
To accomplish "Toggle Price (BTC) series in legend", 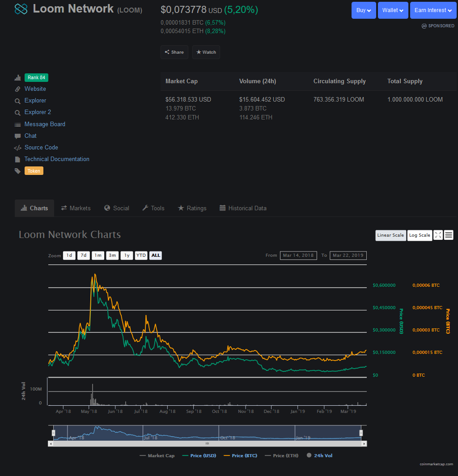I will tap(240, 456).
